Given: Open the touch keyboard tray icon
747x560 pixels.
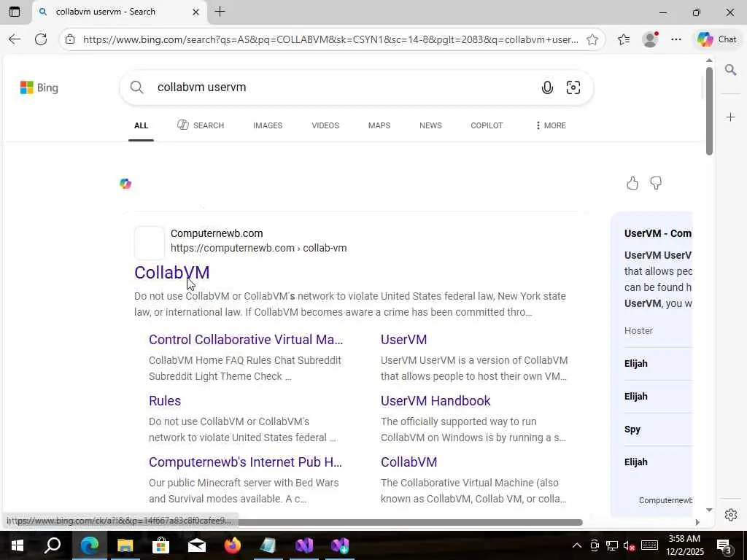Looking at the screenshot, I should click(x=649, y=545).
